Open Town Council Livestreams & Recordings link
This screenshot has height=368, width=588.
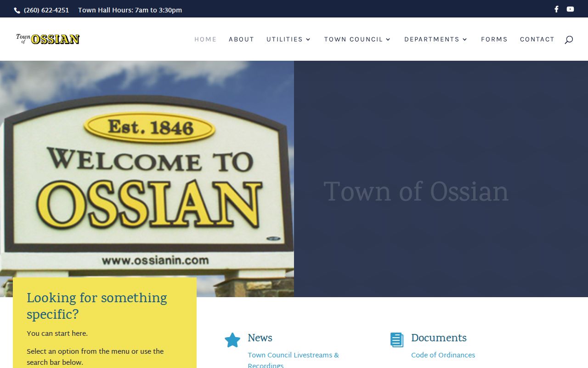[293, 360]
